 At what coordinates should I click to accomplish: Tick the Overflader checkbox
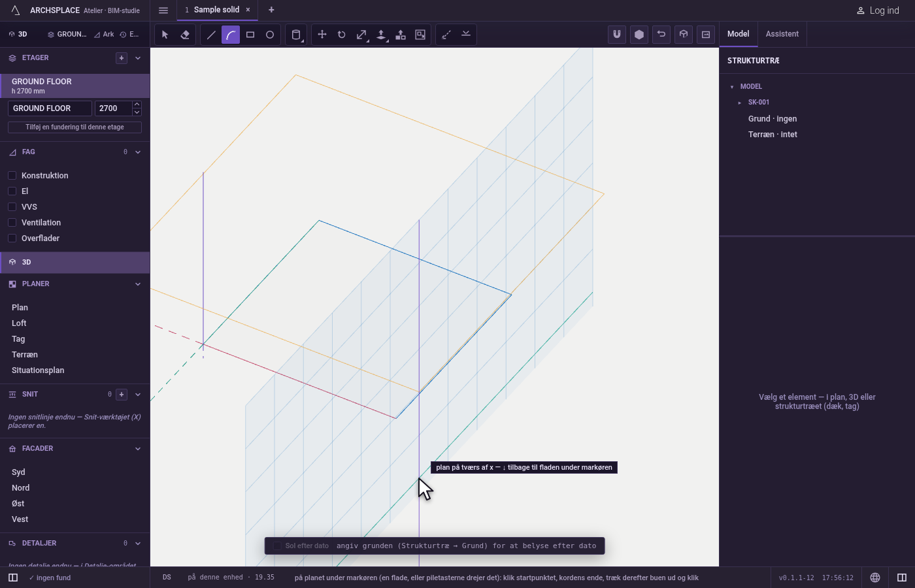click(x=12, y=238)
